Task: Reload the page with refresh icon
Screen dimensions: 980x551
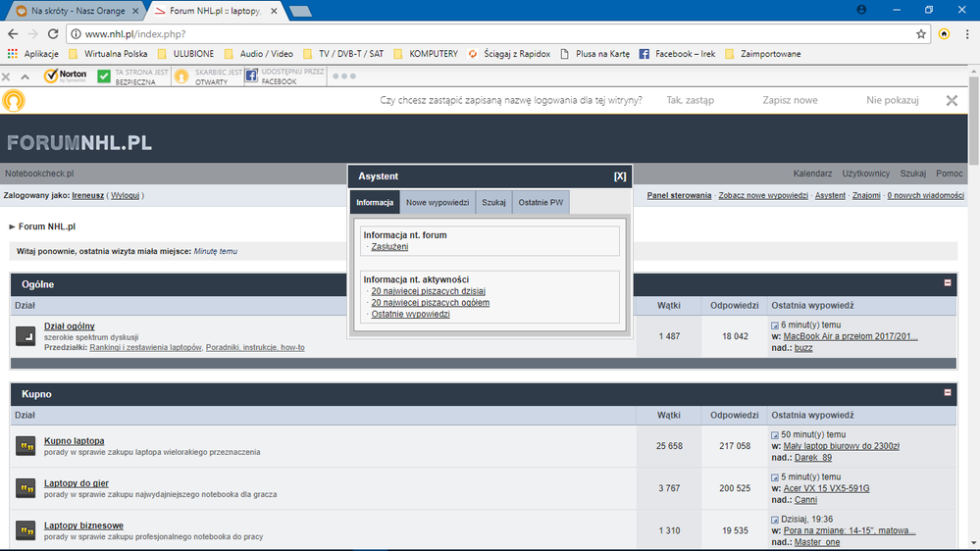Action: tap(53, 33)
